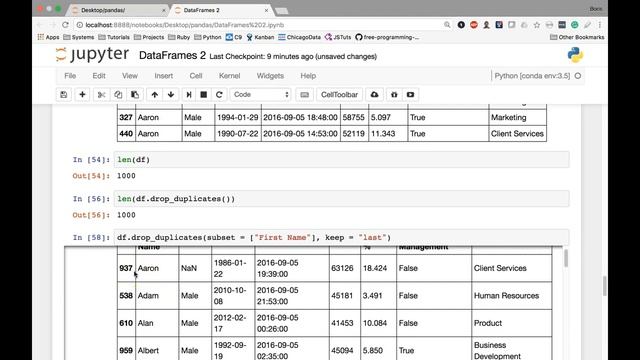This screenshot has height=360, width=640.
Task: Open the cell type Code dropdown
Action: point(260,95)
